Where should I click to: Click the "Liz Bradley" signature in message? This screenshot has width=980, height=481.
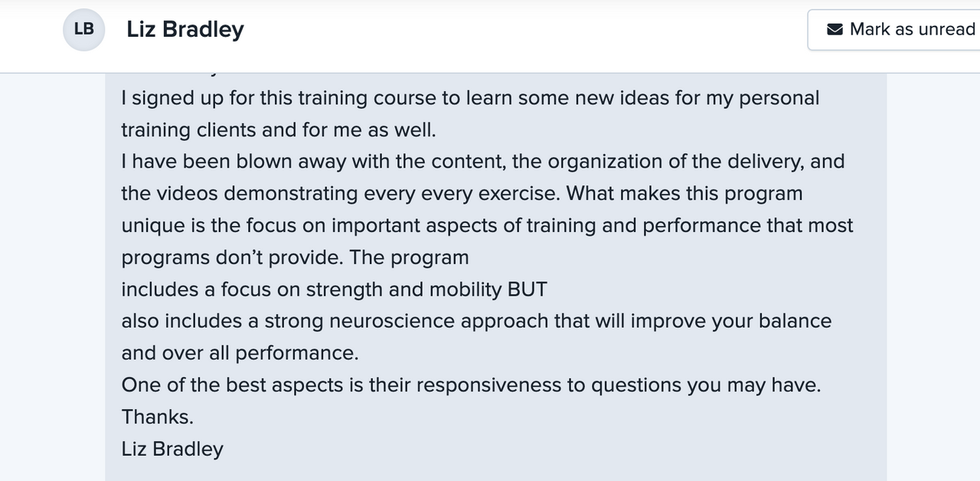[172, 449]
